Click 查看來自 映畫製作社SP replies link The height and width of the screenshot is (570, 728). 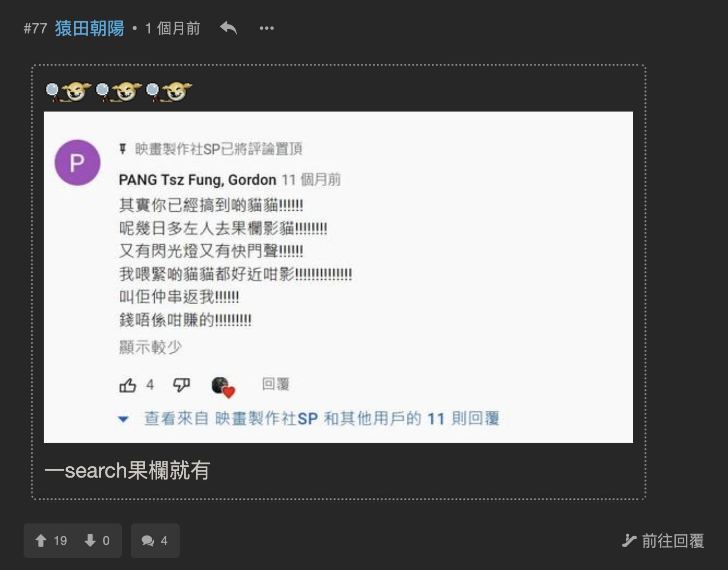coord(322,419)
